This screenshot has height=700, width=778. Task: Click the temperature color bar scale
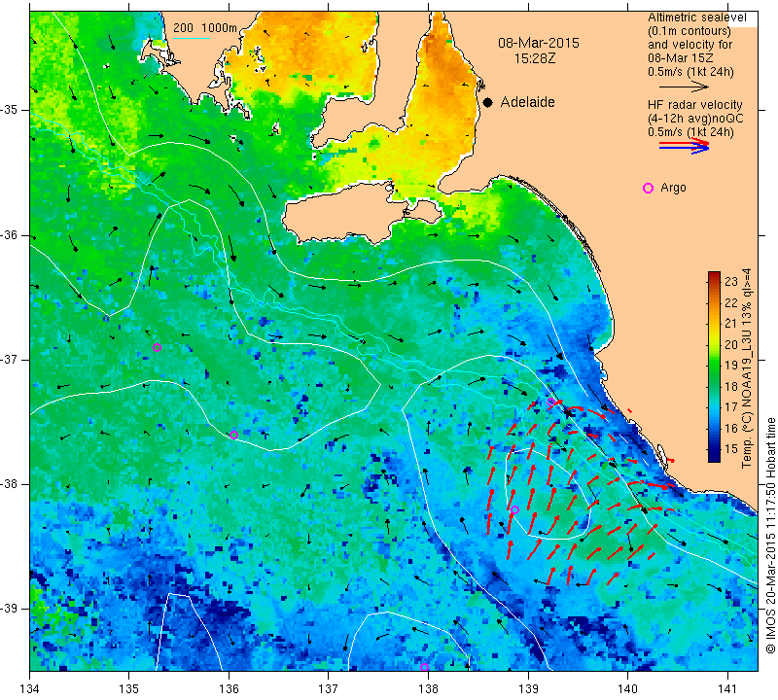[x=714, y=367]
